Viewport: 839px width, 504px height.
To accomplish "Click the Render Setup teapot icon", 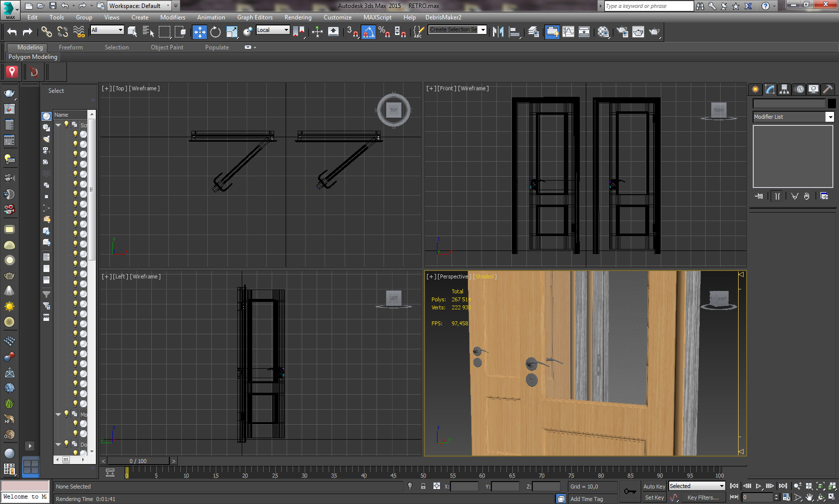I will pyautogui.click(x=622, y=32).
